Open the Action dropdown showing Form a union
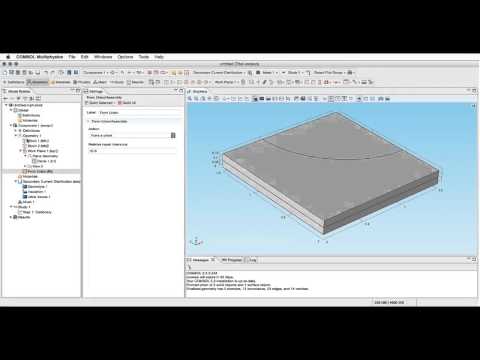 click(x=133, y=135)
